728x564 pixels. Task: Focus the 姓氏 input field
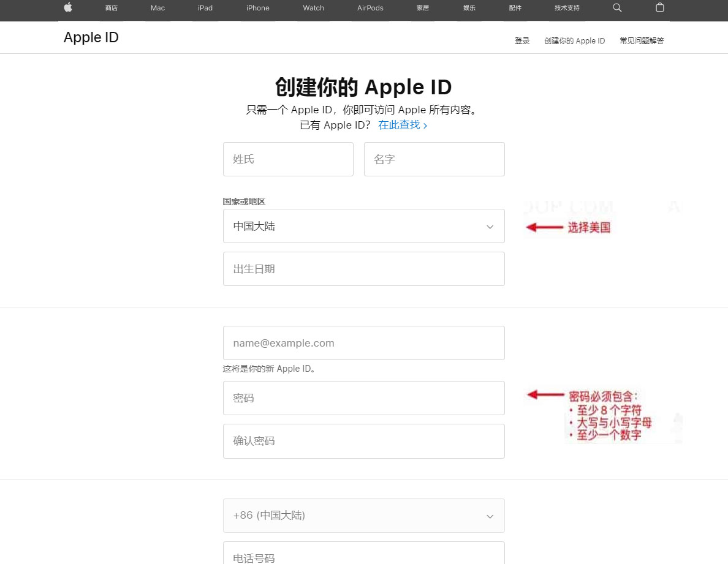pos(289,159)
